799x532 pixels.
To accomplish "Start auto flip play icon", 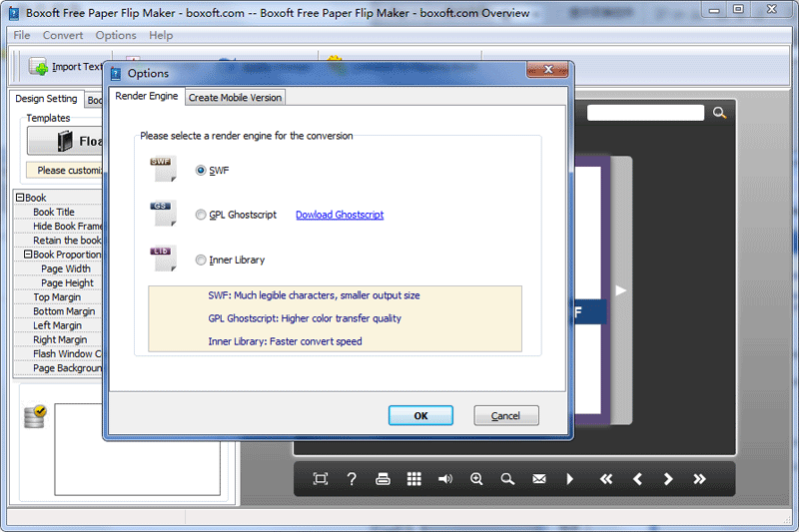I will click(569, 478).
